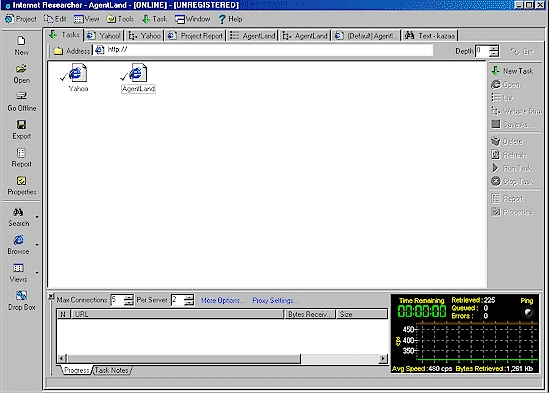Adjust the Per Server spinner
This screenshot has height=394, width=550.
tap(189, 300)
